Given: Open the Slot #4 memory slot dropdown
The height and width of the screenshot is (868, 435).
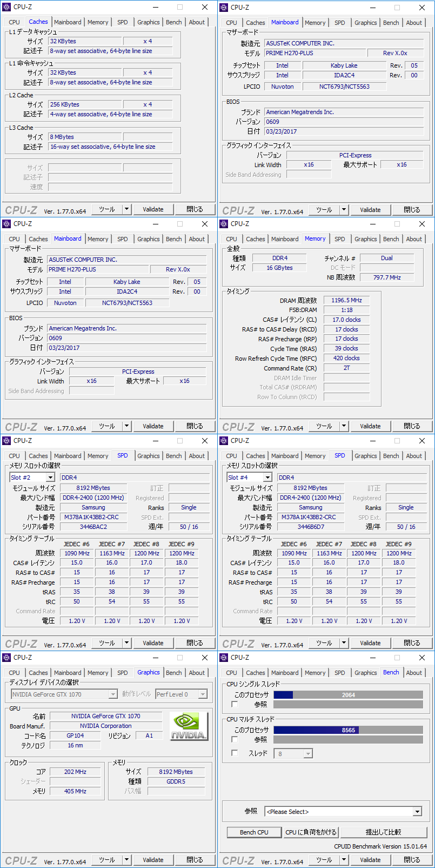Looking at the screenshot, I should (267, 478).
